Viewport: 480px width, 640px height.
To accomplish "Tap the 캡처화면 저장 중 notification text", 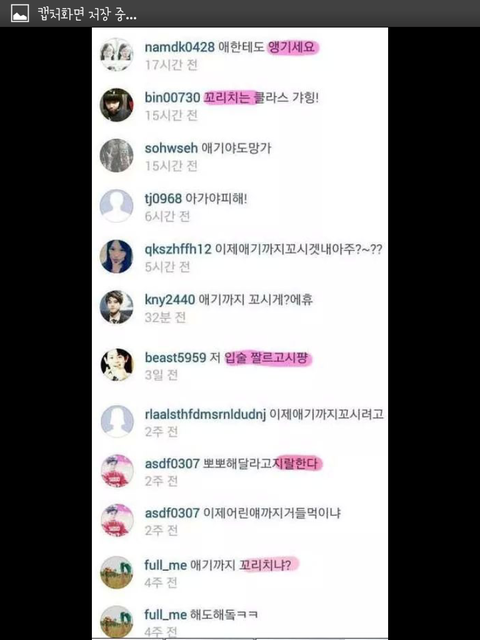I will (x=87, y=14).
